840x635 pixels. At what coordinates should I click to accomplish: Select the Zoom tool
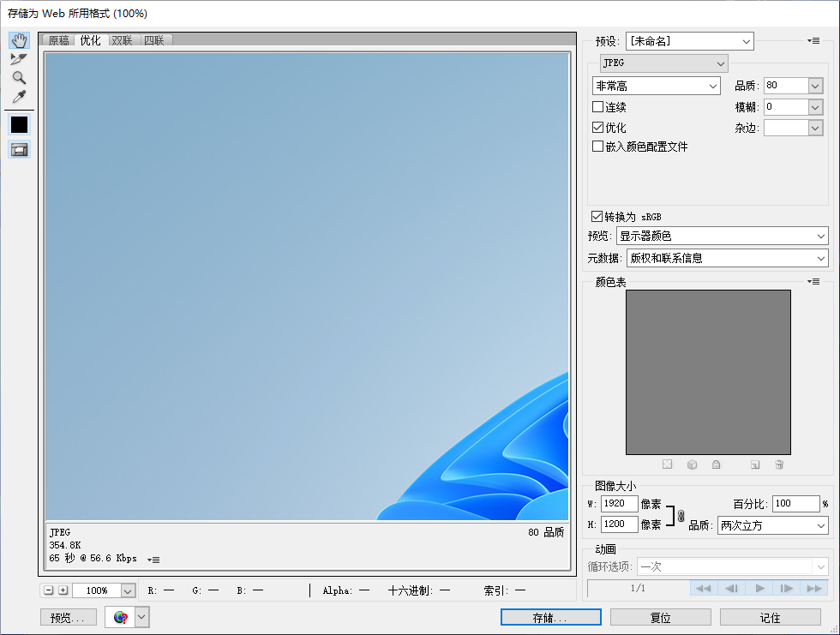tap(19, 77)
